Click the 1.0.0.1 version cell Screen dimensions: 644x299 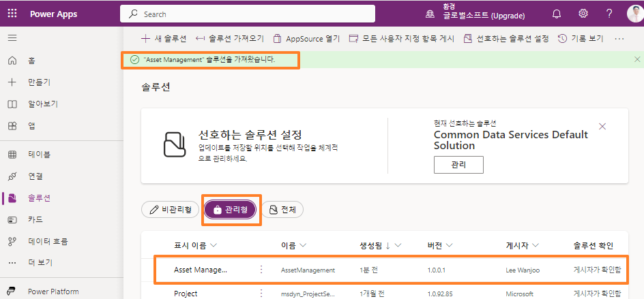click(x=438, y=270)
